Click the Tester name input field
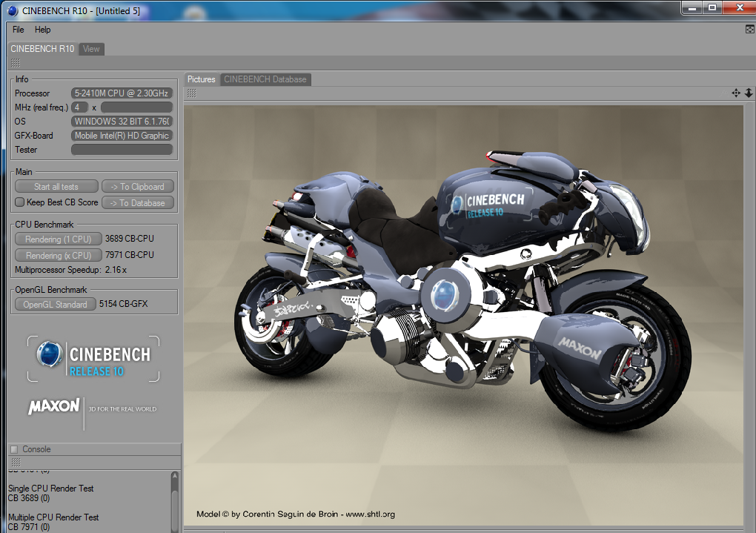756x533 pixels. (x=122, y=150)
